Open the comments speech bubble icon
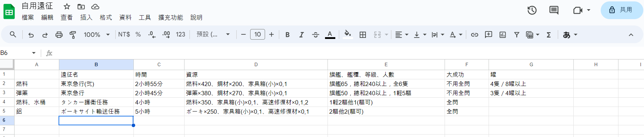644x137 pixels. click(554, 10)
